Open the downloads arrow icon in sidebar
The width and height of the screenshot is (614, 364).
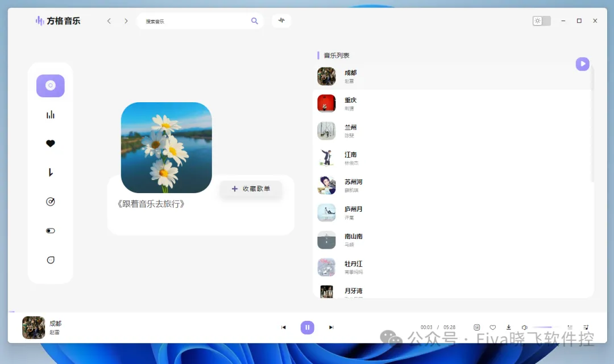pos(51,173)
